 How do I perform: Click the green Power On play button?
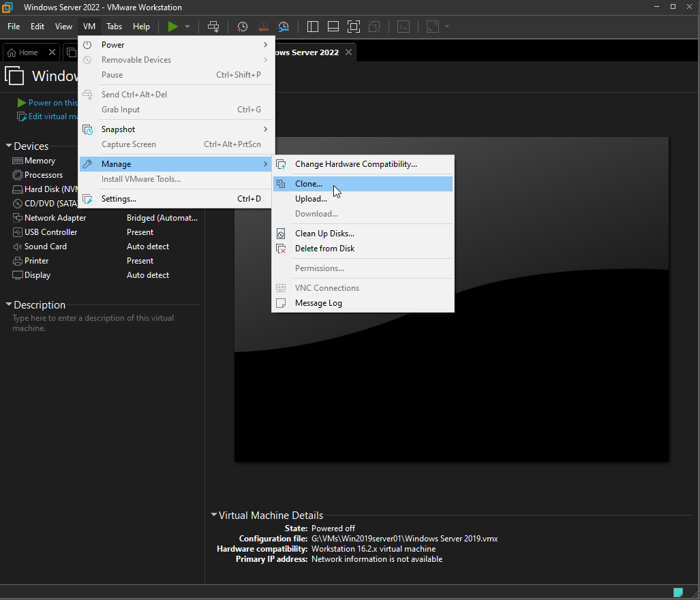[172, 27]
